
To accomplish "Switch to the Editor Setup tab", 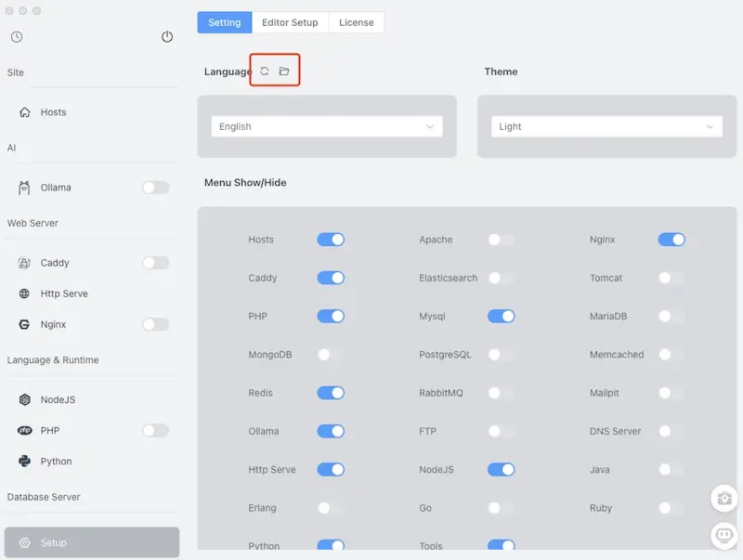I will pyautogui.click(x=290, y=22).
